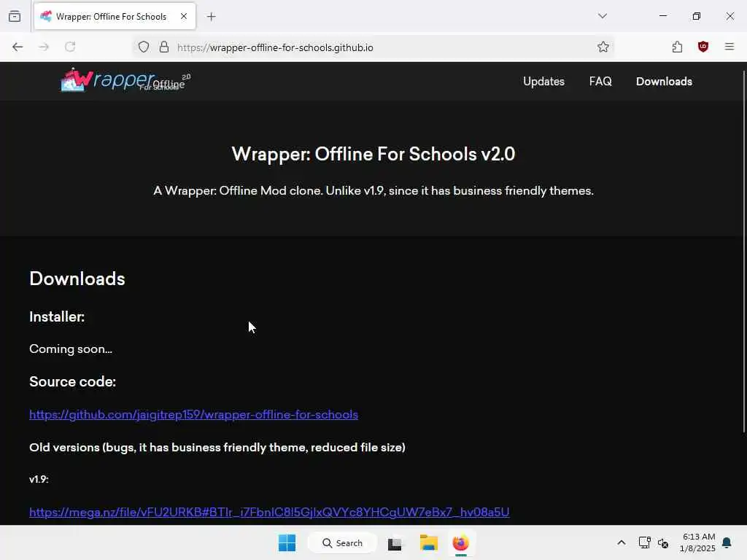Screen dimensions: 747x560
Task: Show tracking protection shield info
Action: click(144, 47)
